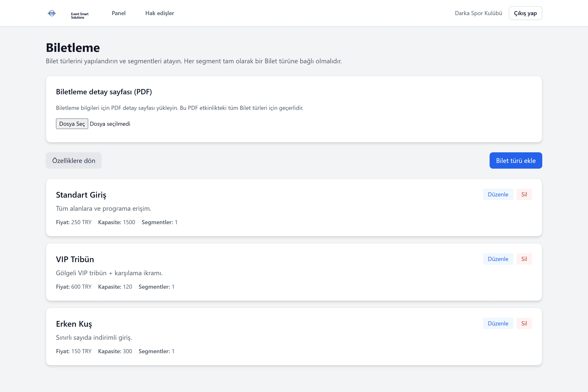Delete the Erken Kuş ticket
Screen dimensions: 588x392
click(524, 323)
